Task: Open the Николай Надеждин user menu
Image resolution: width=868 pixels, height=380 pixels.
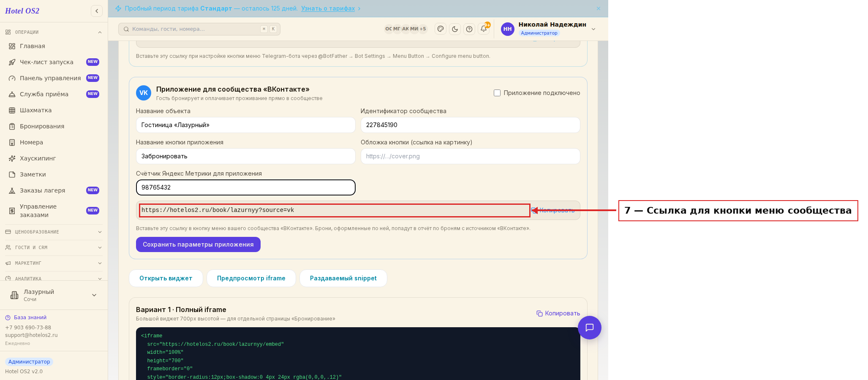Action: tap(549, 29)
